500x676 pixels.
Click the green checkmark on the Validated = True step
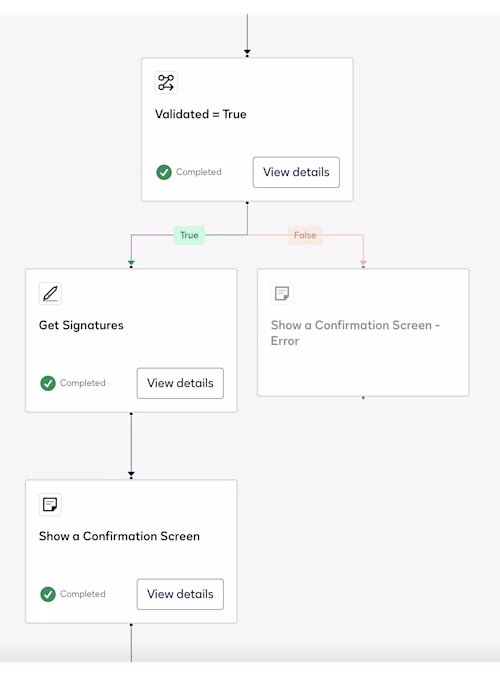coord(164,172)
